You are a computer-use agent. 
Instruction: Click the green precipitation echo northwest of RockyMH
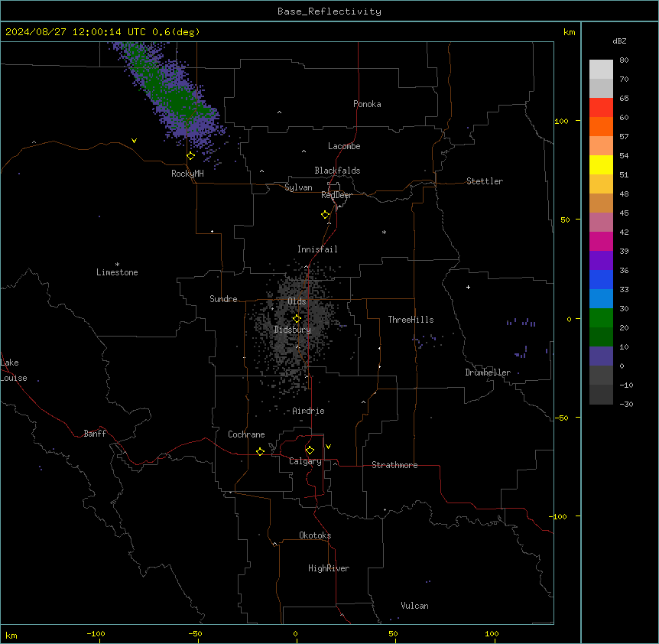(177, 99)
